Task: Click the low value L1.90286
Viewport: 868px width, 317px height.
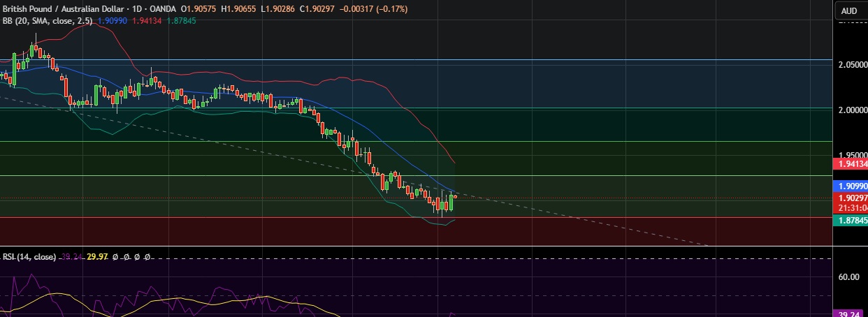Action: point(277,9)
